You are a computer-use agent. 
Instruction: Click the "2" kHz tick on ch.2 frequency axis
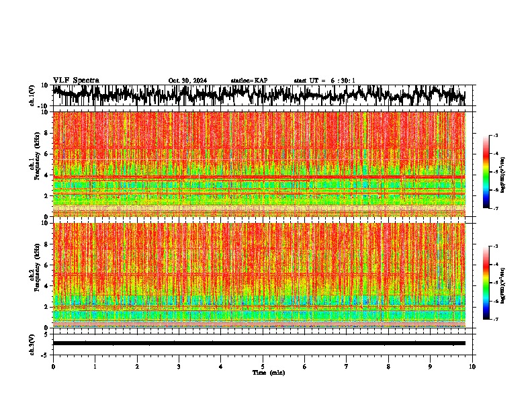(x=46, y=307)
